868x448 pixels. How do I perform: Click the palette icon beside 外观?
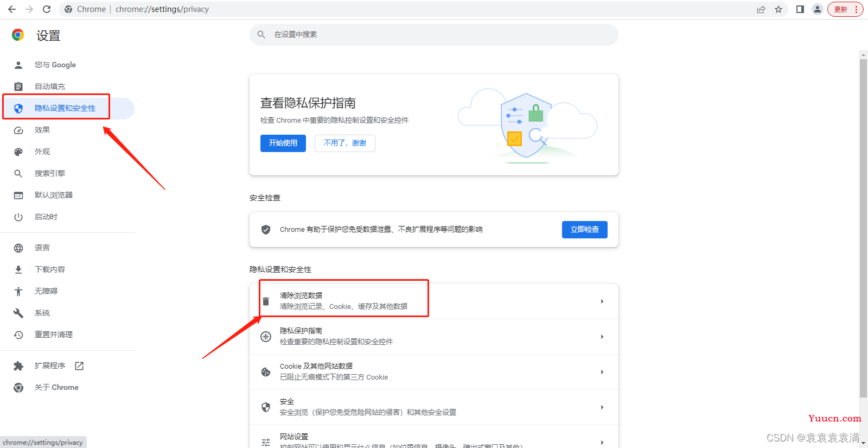tap(18, 152)
